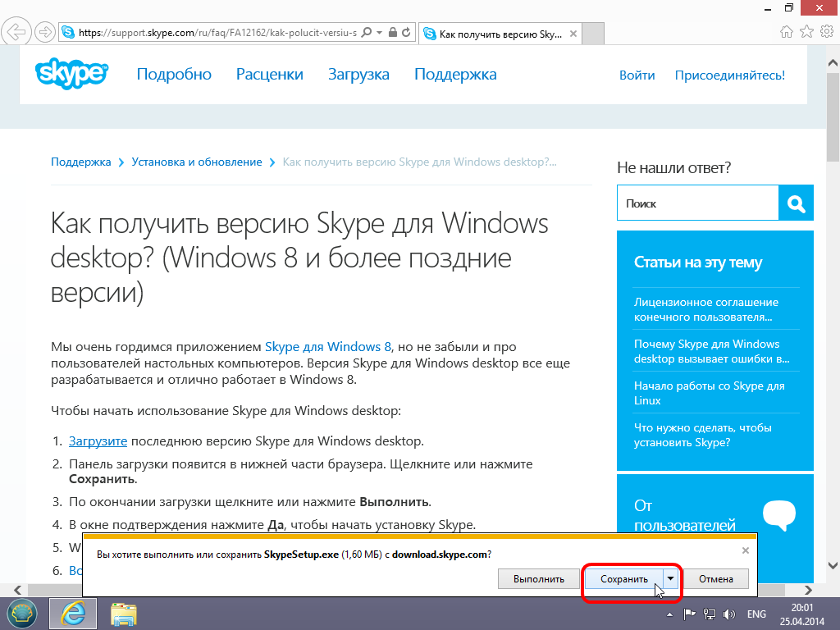This screenshot has height=630, width=840.
Task: Go to Установка и обновление breadcrumb
Action: [x=197, y=162]
